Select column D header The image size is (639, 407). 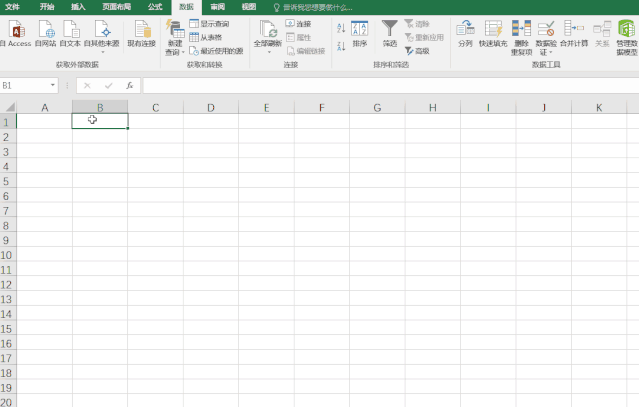pyautogui.click(x=211, y=108)
